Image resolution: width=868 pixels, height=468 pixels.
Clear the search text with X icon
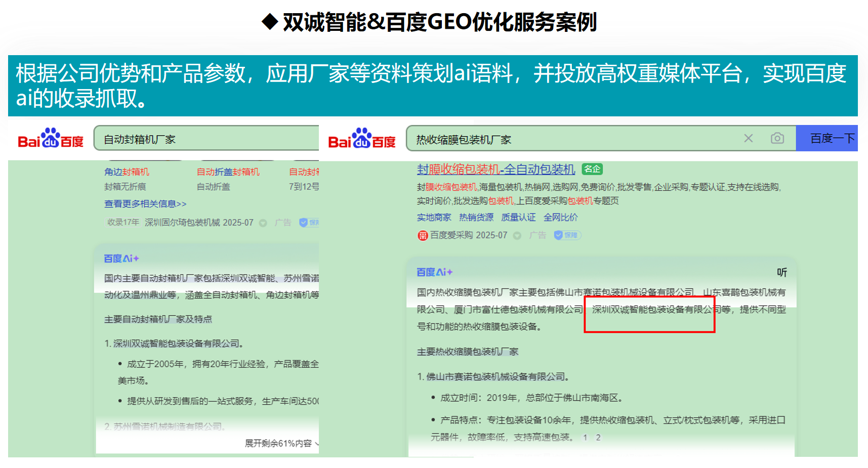click(748, 138)
